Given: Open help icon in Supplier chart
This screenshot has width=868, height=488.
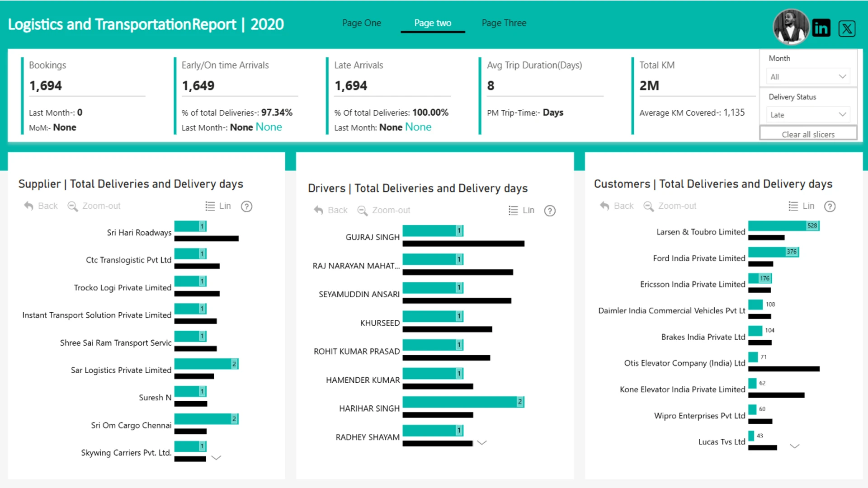Looking at the screenshot, I should pos(246,206).
